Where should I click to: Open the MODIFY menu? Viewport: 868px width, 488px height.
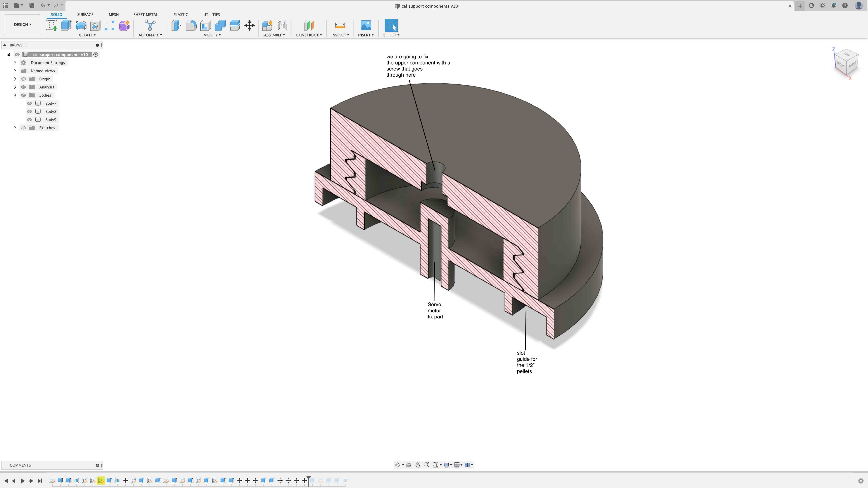coord(212,35)
